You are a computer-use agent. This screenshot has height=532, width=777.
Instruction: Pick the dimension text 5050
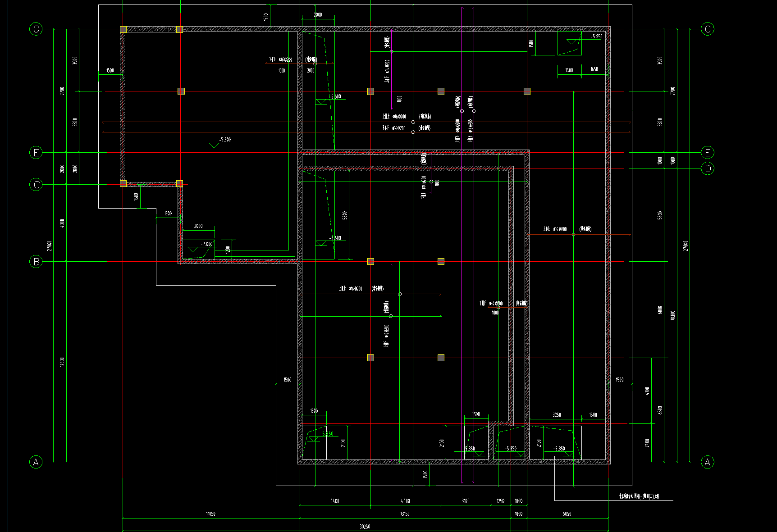(x=567, y=514)
